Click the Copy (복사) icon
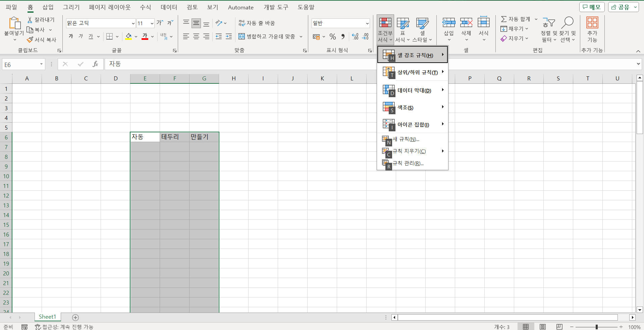Image resolution: width=644 pixels, height=330 pixels. [30, 30]
